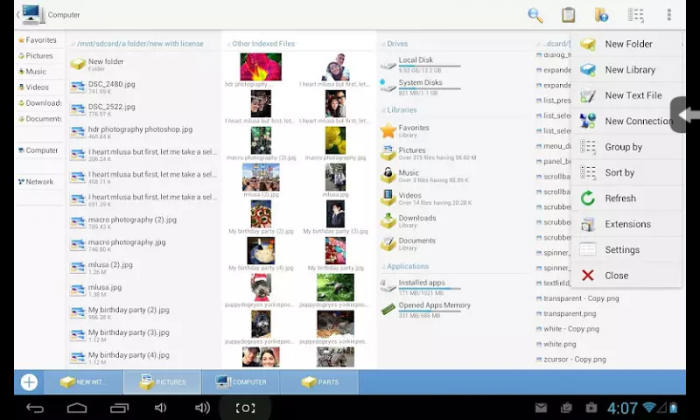Tap the search magnifier icon in toolbar
This screenshot has width=700, height=420.
(x=535, y=15)
